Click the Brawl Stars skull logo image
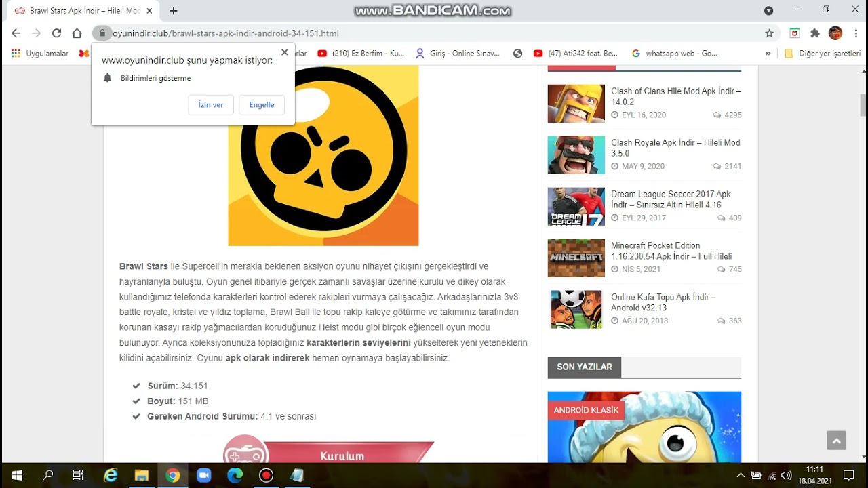This screenshot has height=488, width=868. pyautogui.click(x=323, y=156)
